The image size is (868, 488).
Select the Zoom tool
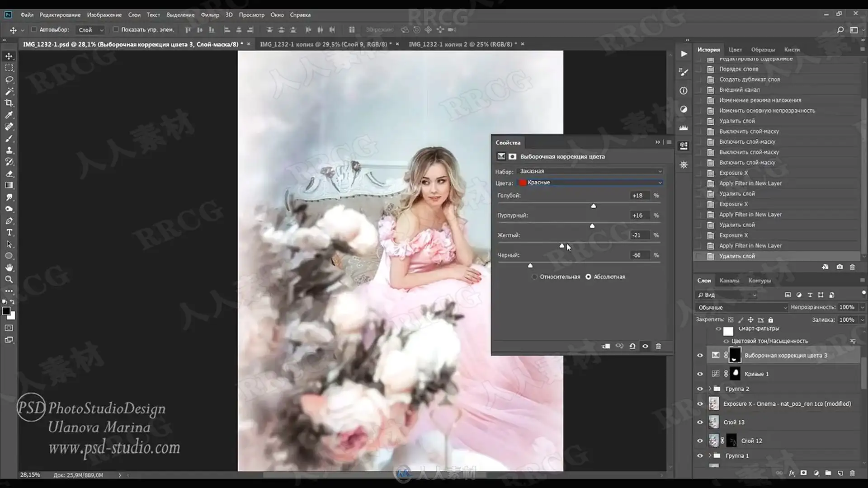pyautogui.click(x=9, y=279)
